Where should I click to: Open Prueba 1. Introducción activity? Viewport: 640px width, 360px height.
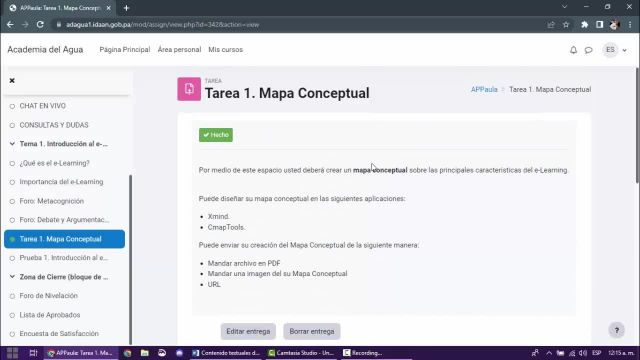pos(64,258)
